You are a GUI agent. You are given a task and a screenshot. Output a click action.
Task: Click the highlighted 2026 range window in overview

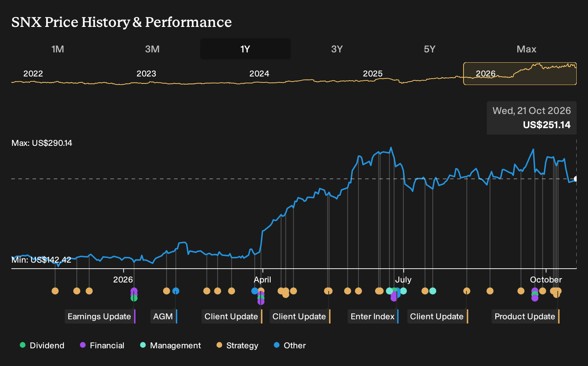520,74
